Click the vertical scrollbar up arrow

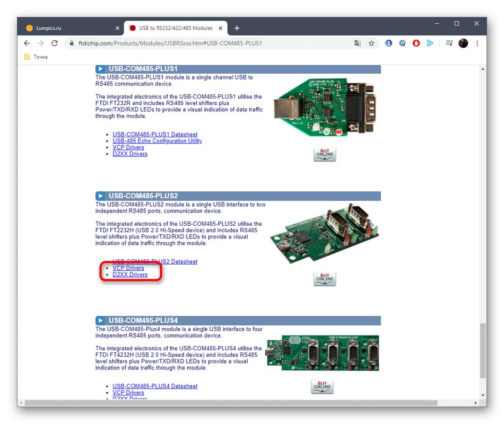tap(482, 69)
